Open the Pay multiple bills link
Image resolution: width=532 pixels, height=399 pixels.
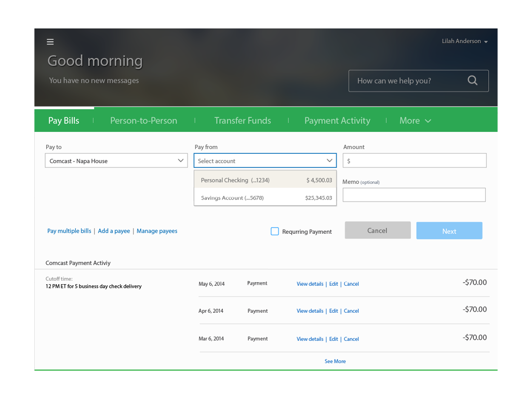point(69,231)
